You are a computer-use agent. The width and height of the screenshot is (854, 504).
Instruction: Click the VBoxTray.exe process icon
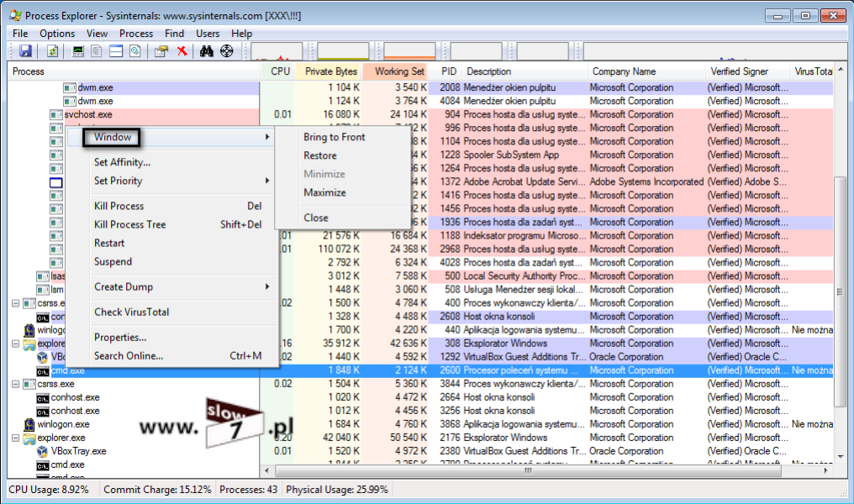[43, 451]
